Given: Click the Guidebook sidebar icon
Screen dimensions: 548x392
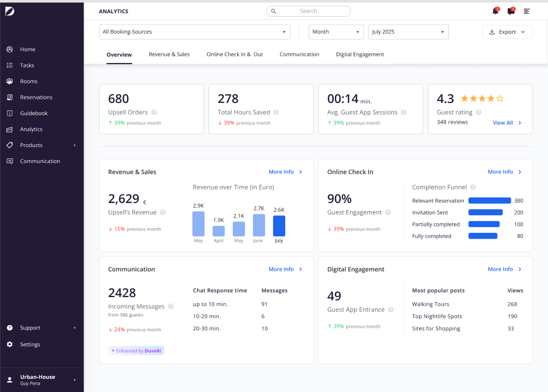Looking at the screenshot, I should pyautogui.click(x=9, y=113).
